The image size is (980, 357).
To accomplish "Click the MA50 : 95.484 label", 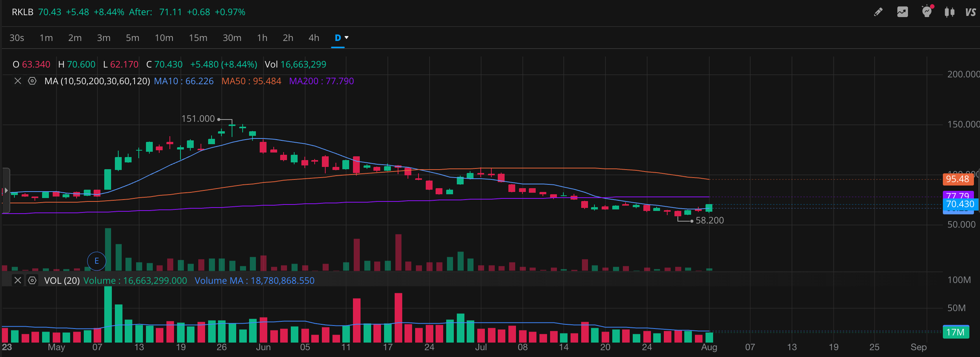I will tap(251, 81).
